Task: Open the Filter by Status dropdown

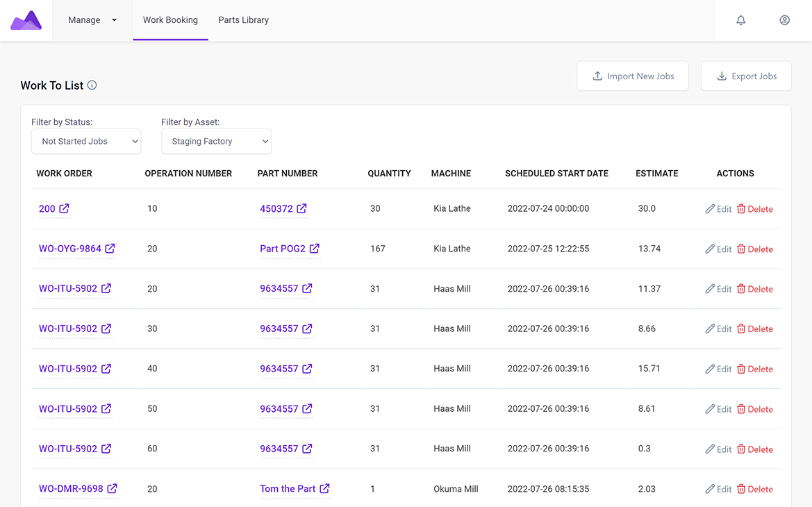Action: 86,142
